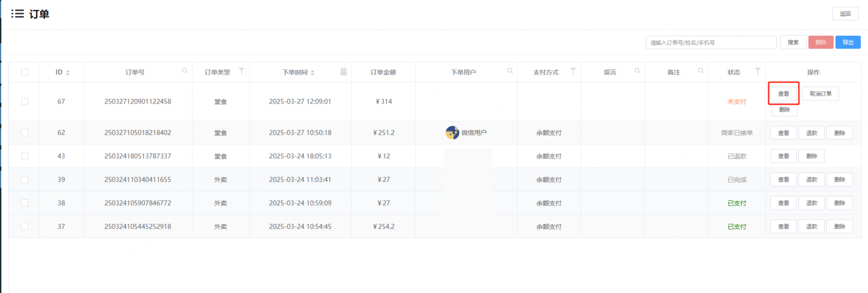868x293 pixels.
Task: Click the calendar icon in 下单时间 header
Action: click(344, 71)
